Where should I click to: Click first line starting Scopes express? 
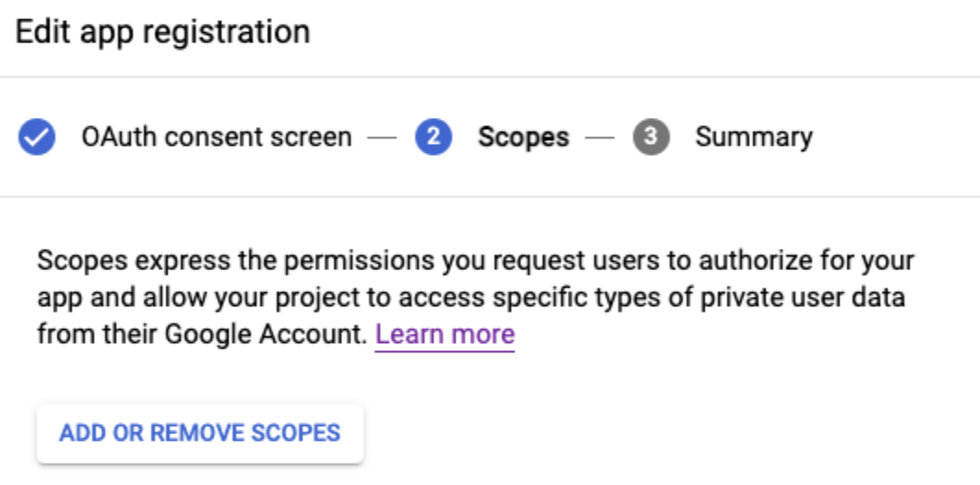tap(475, 260)
